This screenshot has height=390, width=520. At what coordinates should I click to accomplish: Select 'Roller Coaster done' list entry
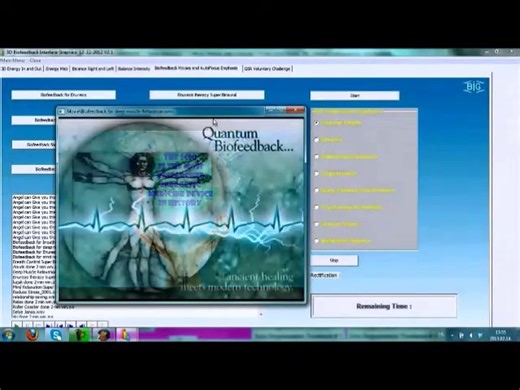click(x=44, y=307)
